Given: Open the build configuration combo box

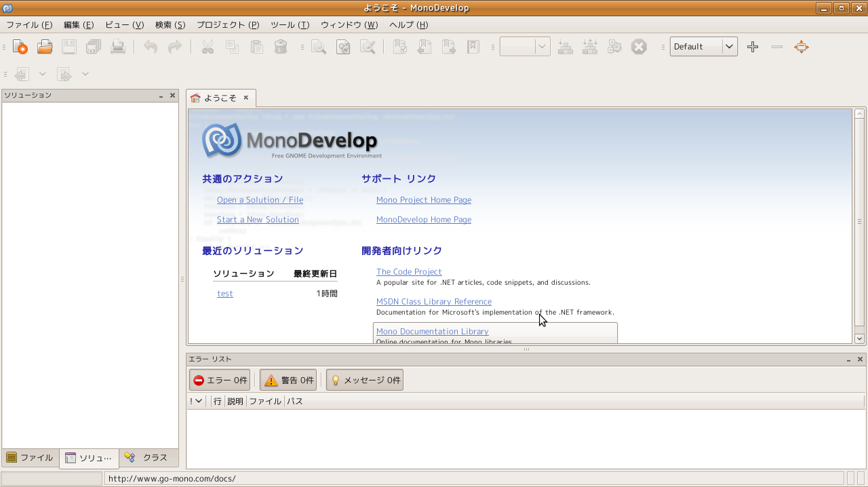Looking at the screenshot, I should [x=525, y=47].
